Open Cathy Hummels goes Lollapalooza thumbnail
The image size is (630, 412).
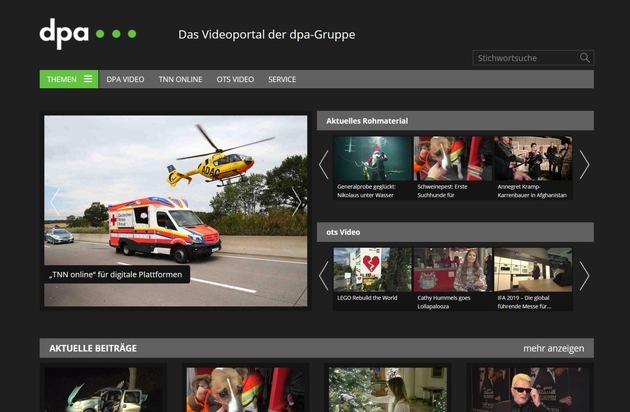tap(453, 270)
